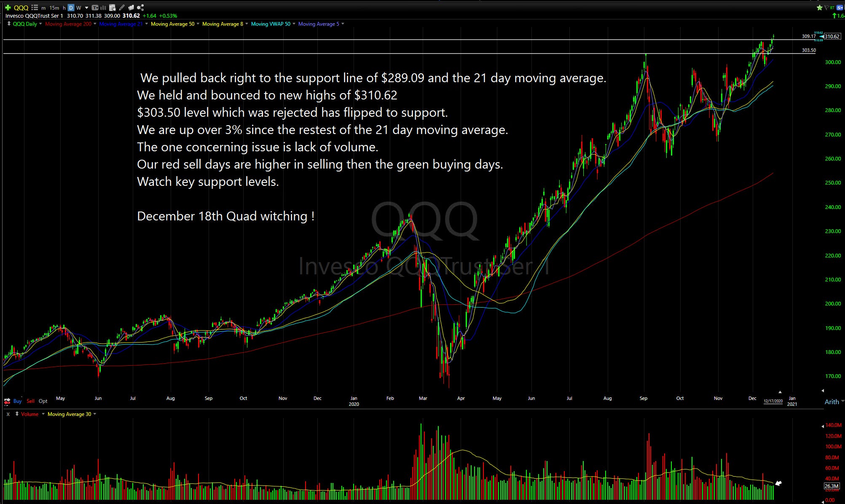This screenshot has width=845, height=504.
Task: Click the green favorite star icon
Action: pyautogui.click(x=820, y=8)
